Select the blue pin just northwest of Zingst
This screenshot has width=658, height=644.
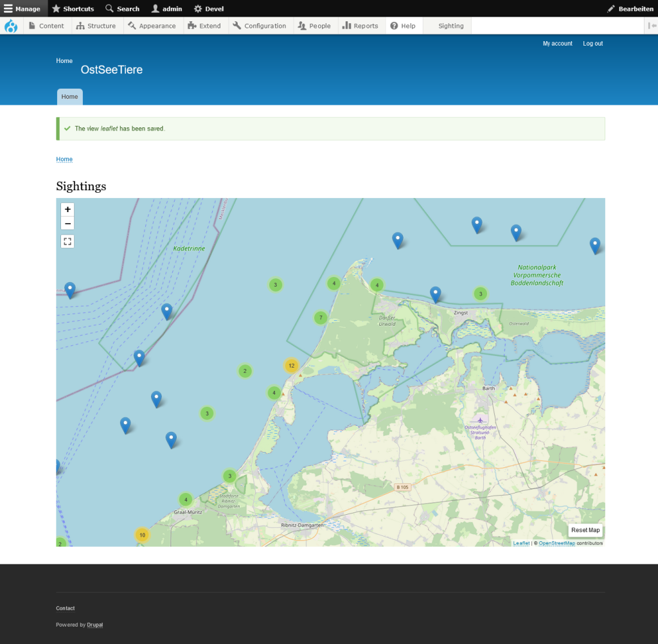(x=436, y=294)
